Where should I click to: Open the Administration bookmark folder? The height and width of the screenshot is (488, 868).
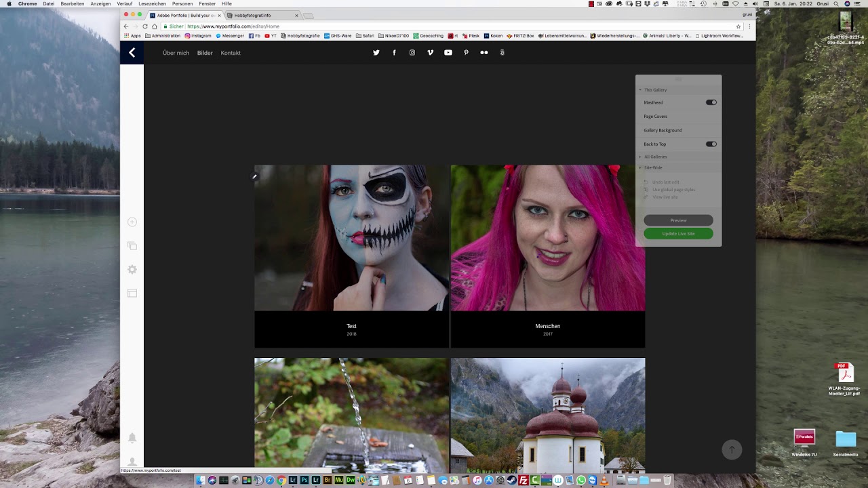coord(163,35)
